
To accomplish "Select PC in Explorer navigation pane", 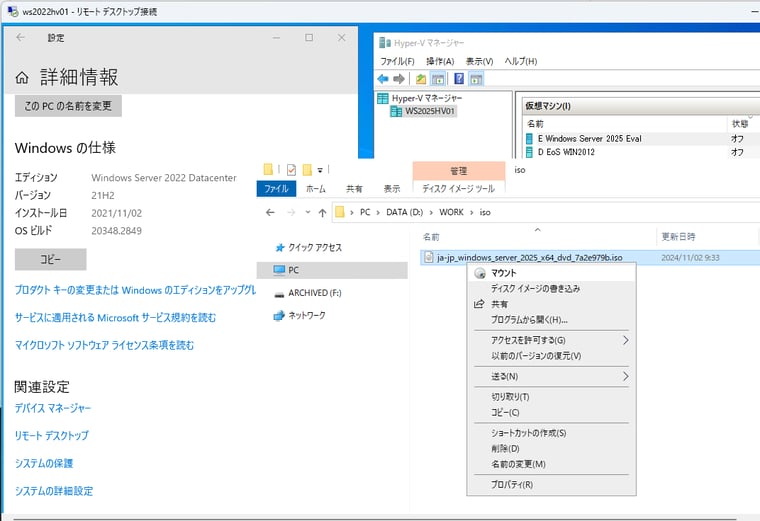I will tap(332, 270).
